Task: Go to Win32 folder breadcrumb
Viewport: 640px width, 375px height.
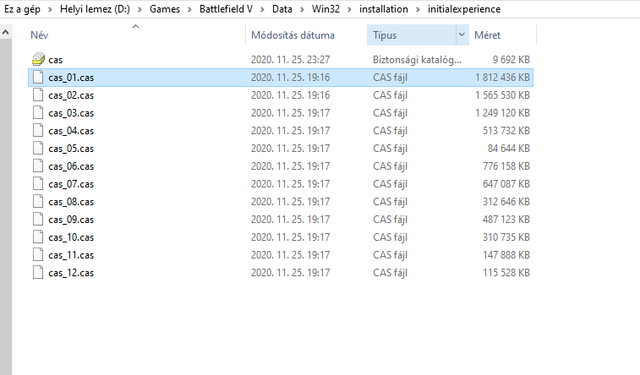Action: (326, 9)
